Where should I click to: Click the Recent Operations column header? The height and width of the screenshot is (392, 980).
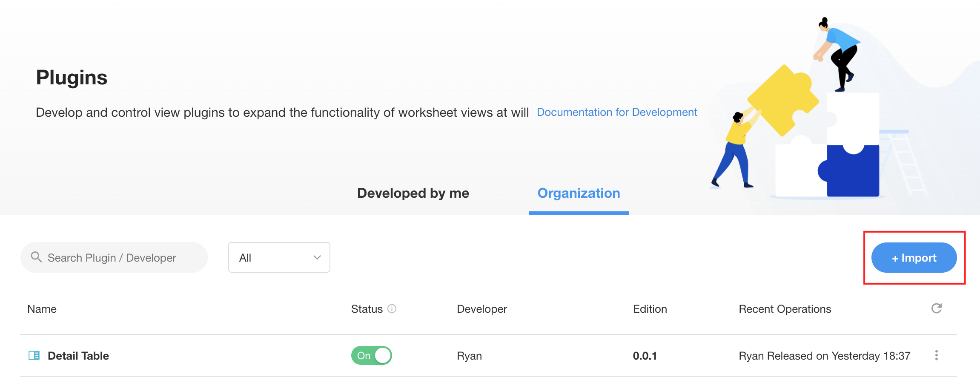click(785, 309)
